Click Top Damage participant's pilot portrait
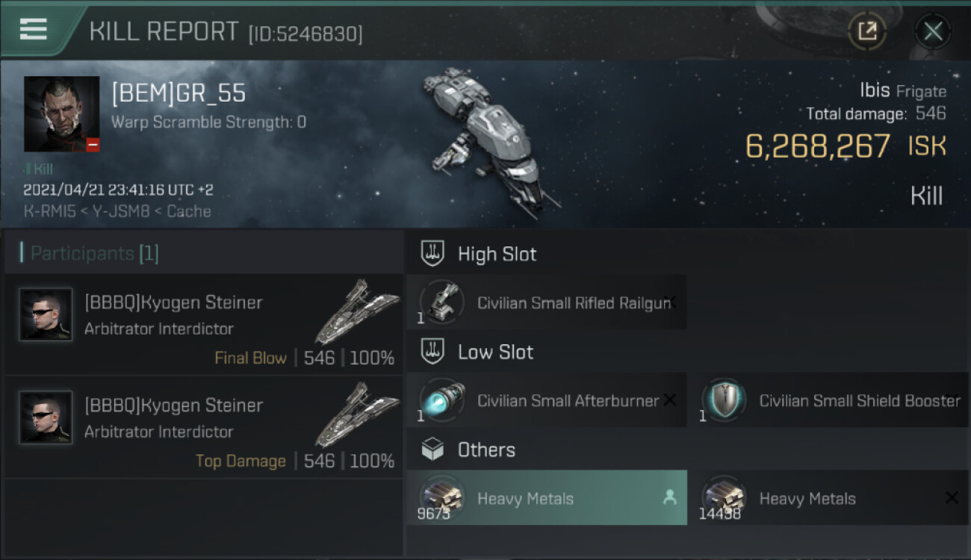The image size is (971, 560). tap(46, 417)
